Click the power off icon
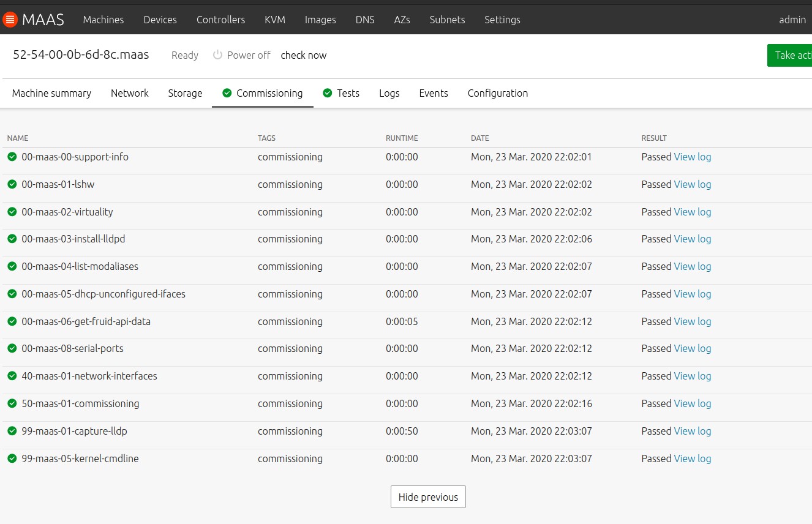The image size is (812, 524). [217, 55]
